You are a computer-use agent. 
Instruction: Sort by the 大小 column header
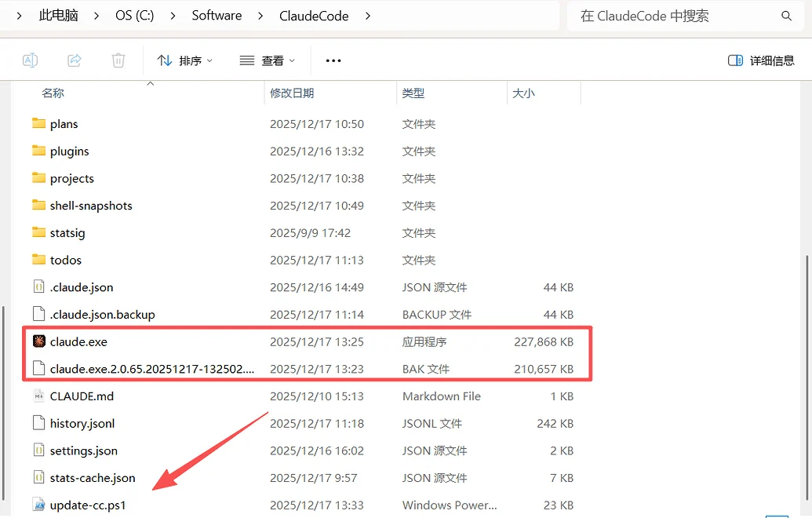click(523, 93)
